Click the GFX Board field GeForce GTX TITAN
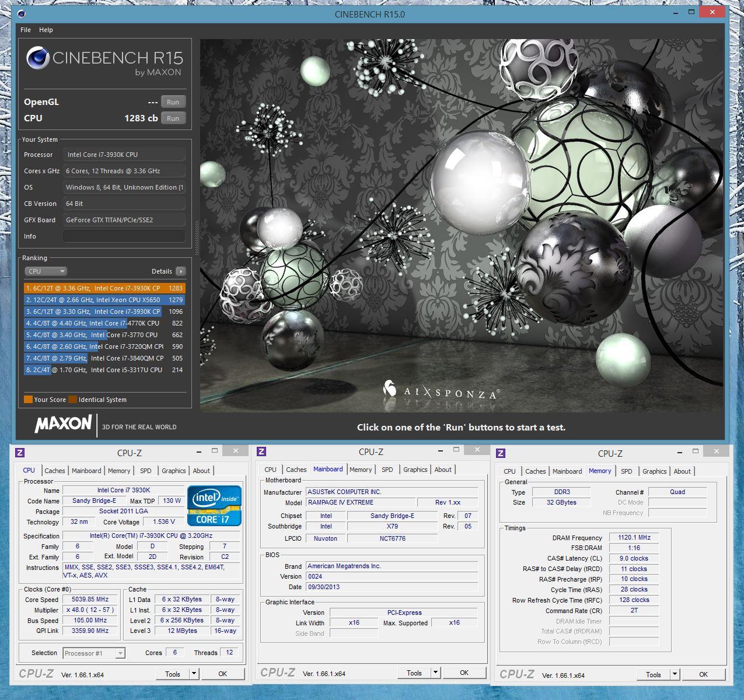The height and width of the screenshot is (700, 744). pos(124,220)
